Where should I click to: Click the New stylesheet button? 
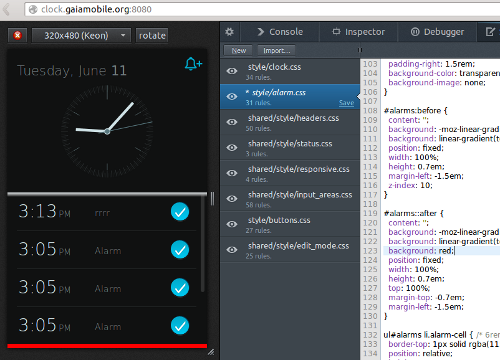238,51
